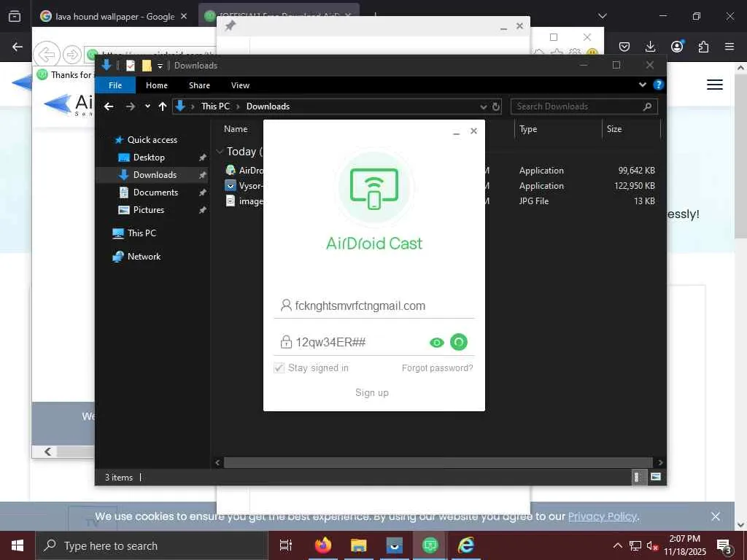Open Privacy Policy link in cookie banner
This screenshot has width=747, height=560.
pos(602,517)
